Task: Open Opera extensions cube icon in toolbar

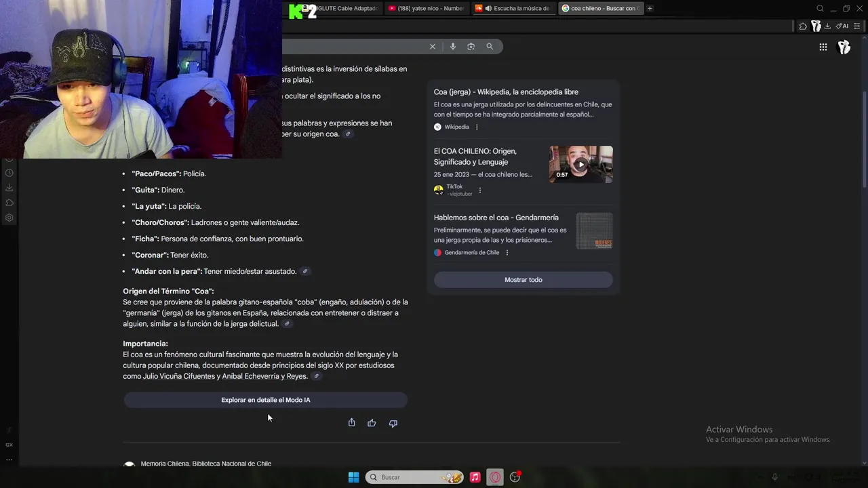Action: [x=803, y=26]
